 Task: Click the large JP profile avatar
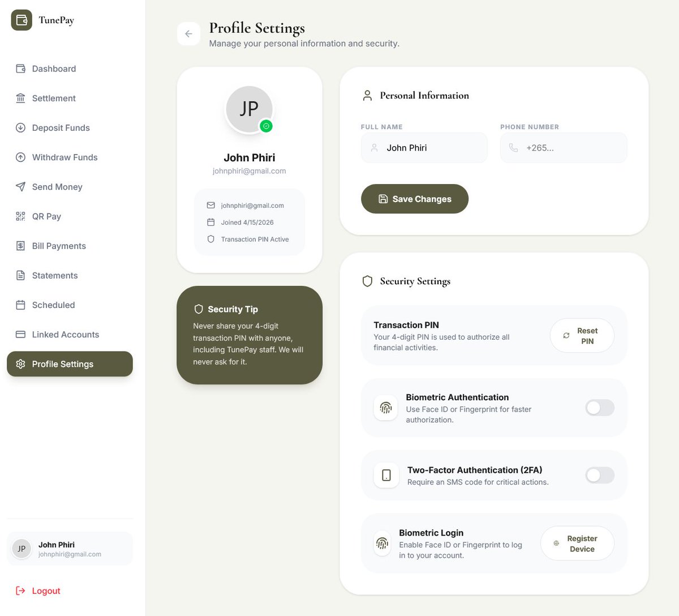(x=249, y=109)
